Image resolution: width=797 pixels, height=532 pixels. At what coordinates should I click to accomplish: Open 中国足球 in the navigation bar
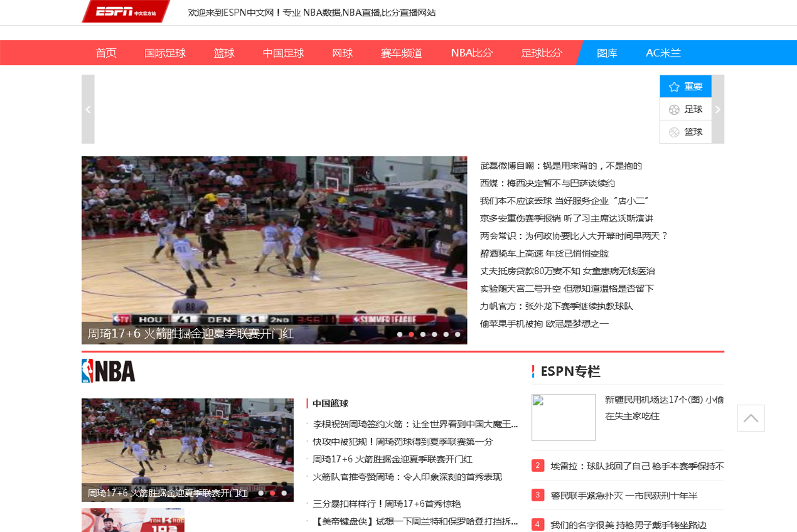tap(283, 53)
